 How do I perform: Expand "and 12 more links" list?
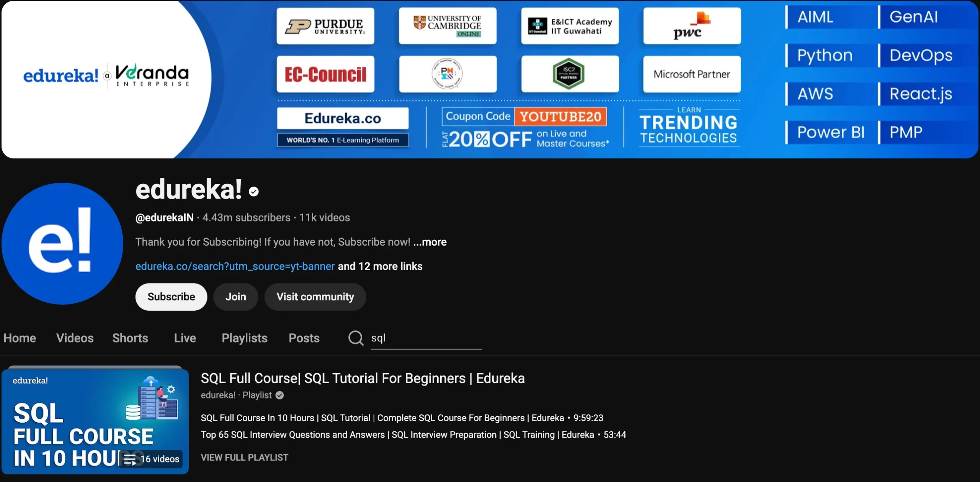[x=380, y=266]
